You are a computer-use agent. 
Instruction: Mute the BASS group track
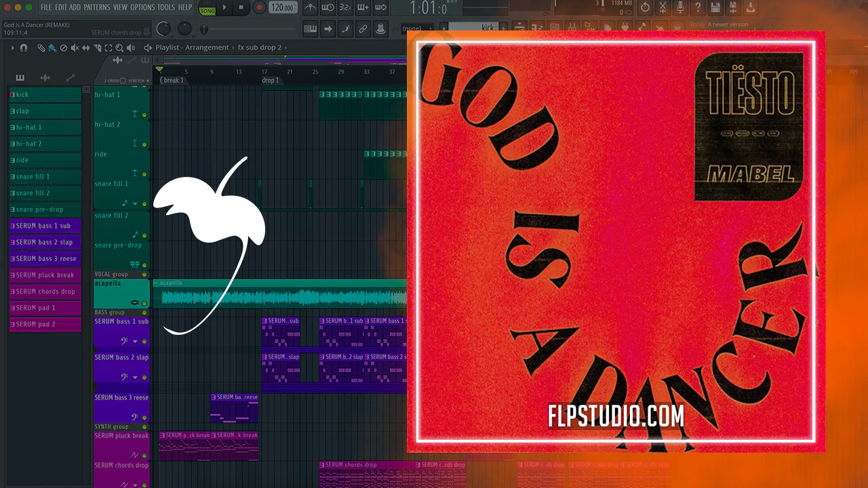coord(144,312)
